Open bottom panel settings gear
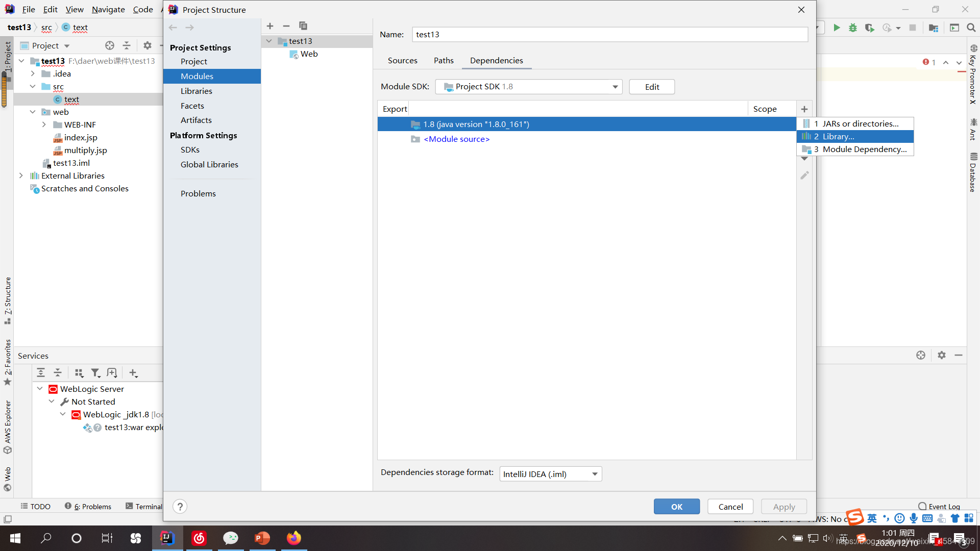This screenshot has width=980, height=551. tap(942, 355)
